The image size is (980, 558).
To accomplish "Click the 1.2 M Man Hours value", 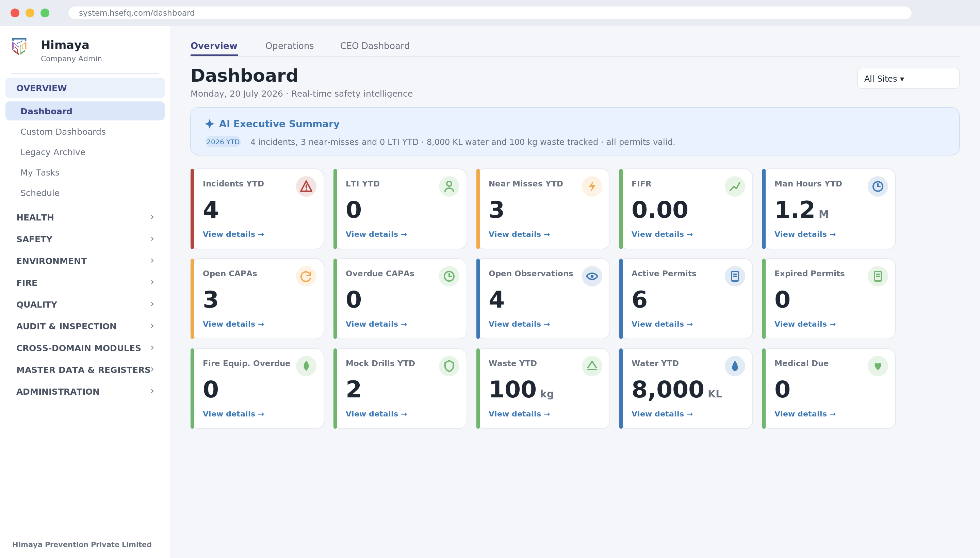I will pyautogui.click(x=801, y=210).
